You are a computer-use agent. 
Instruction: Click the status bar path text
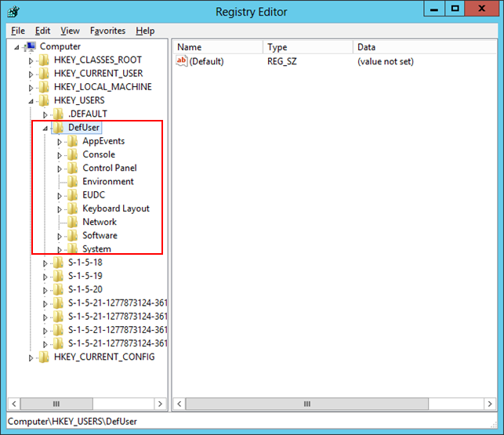coord(72,422)
